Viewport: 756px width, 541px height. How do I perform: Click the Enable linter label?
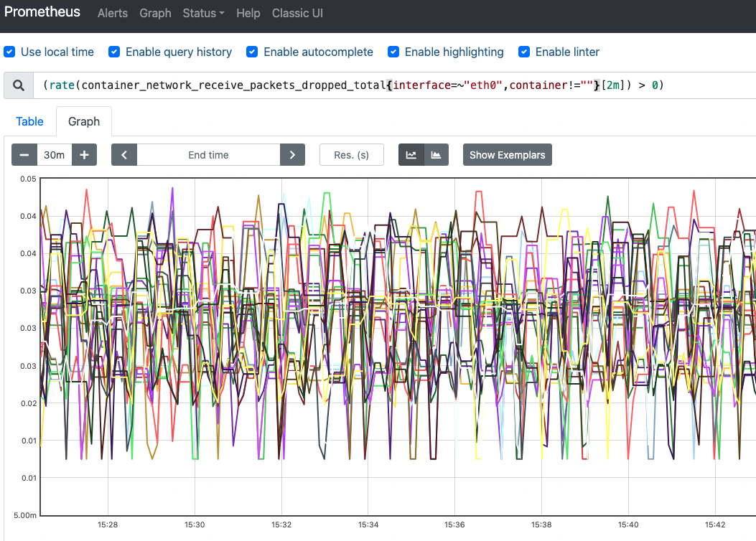click(x=567, y=52)
